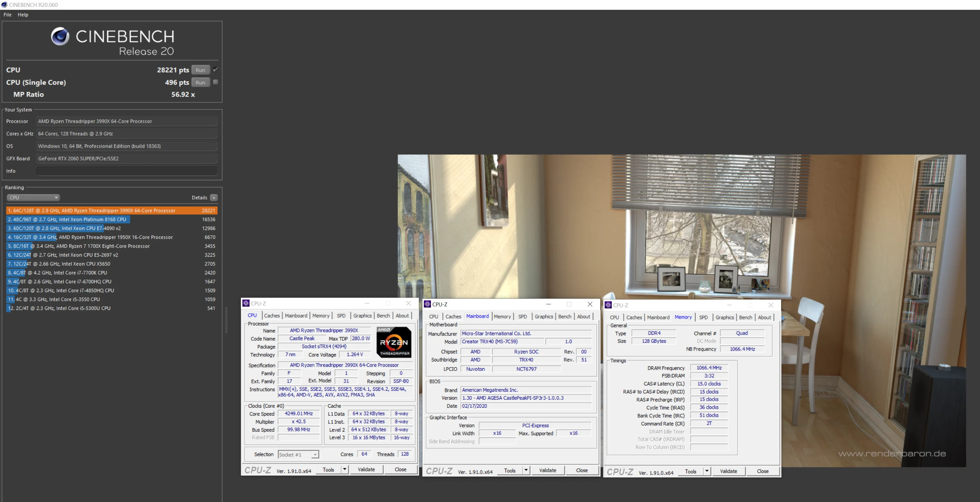Select Threadripper 1950X ranking row
980x502 pixels.
[x=112, y=237]
